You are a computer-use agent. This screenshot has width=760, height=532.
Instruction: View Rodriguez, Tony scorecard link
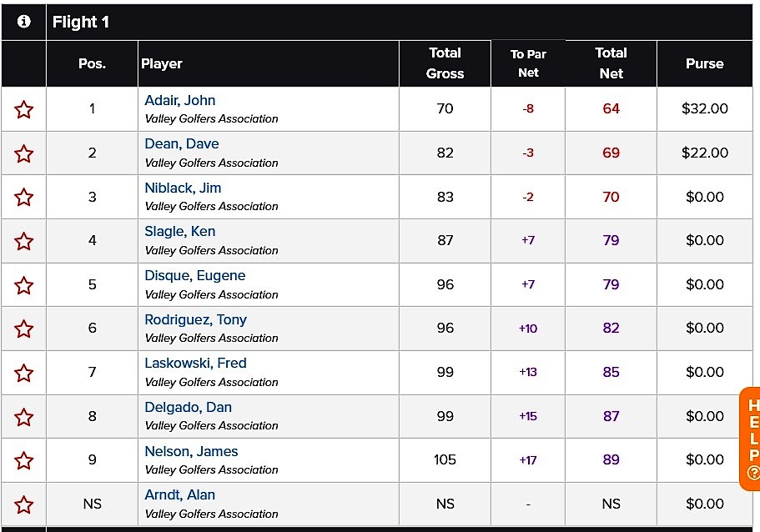[x=195, y=319]
